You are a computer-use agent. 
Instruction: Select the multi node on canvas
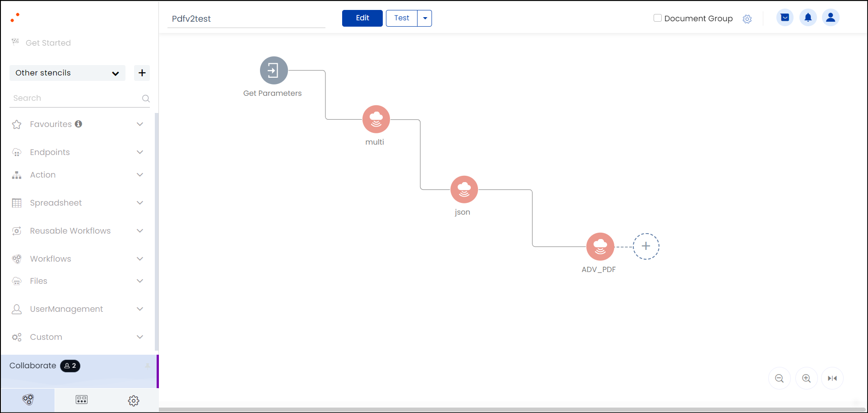click(376, 119)
